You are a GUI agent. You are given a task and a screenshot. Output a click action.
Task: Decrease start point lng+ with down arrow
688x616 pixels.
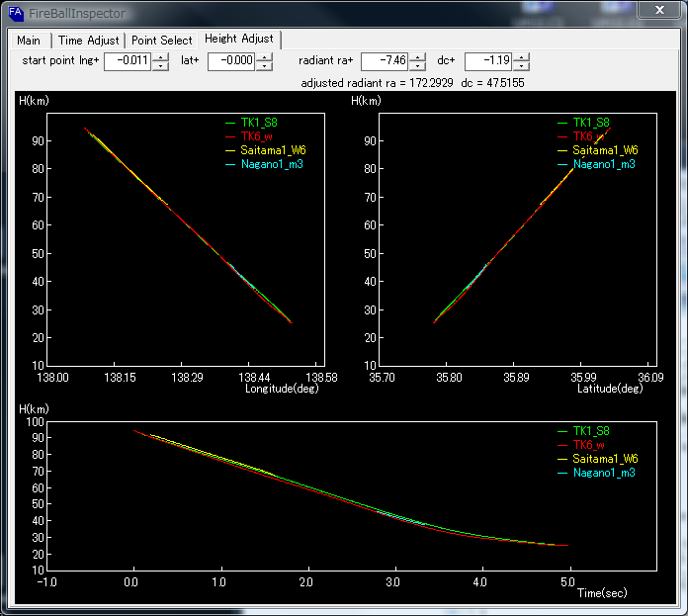click(160, 66)
